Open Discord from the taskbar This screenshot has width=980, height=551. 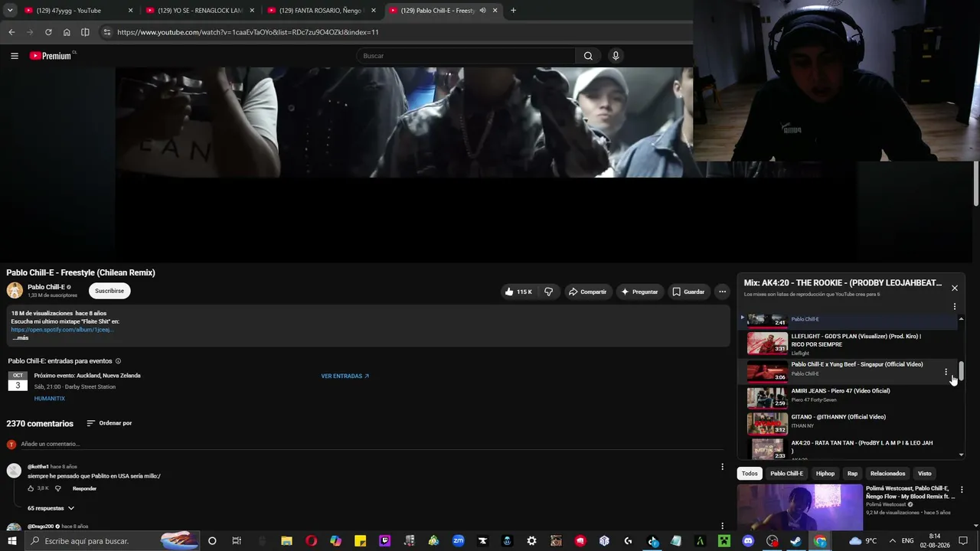point(748,541)
